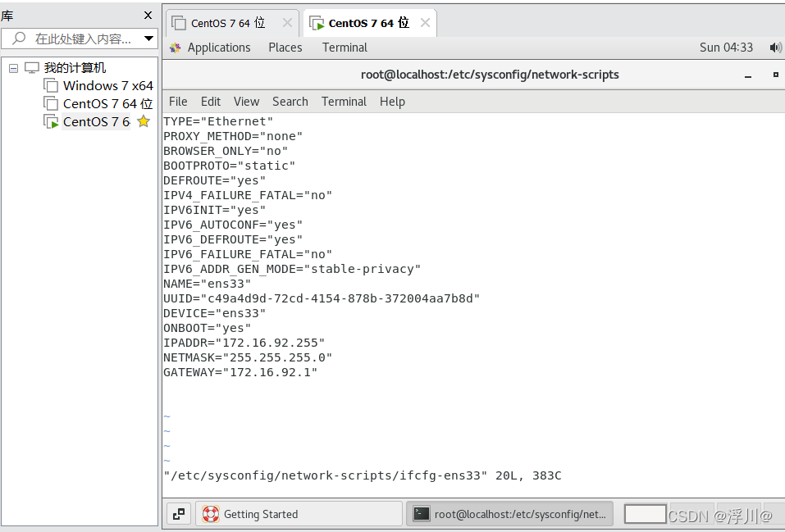Screen dimensions: 785x532
Task: Close the first CentOS 7 64 位 tab
Action: (x=287, y=22)
